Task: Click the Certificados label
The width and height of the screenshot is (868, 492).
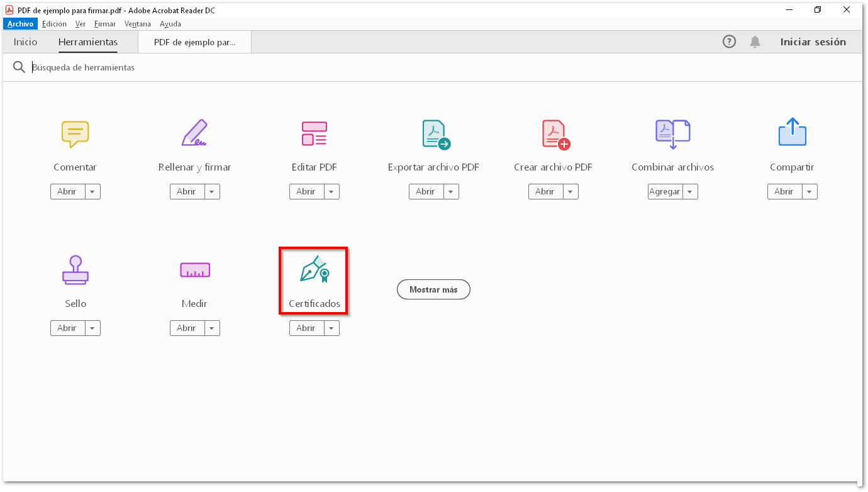Action: click(x=314, y=304)
